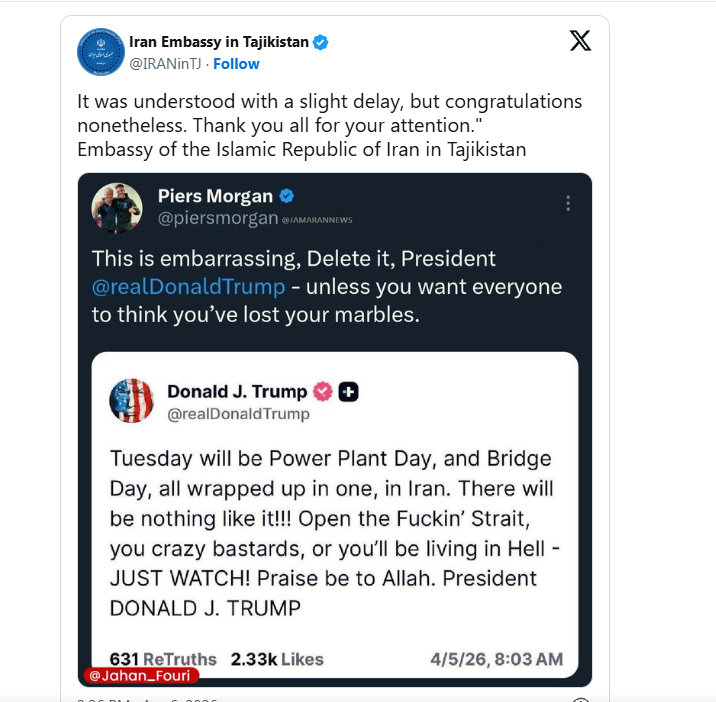Click the X logo in the tweet header
Viewport: 716px width, 702px height.
point(580,41)
